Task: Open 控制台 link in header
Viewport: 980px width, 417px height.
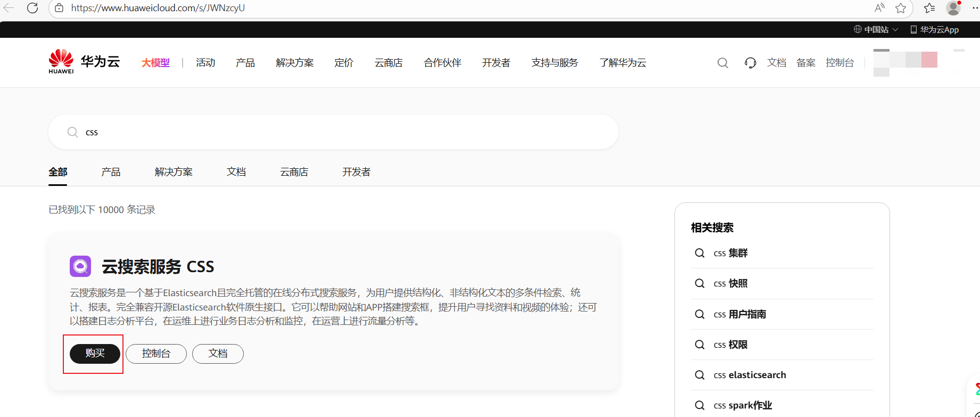Action: [839, 63]
